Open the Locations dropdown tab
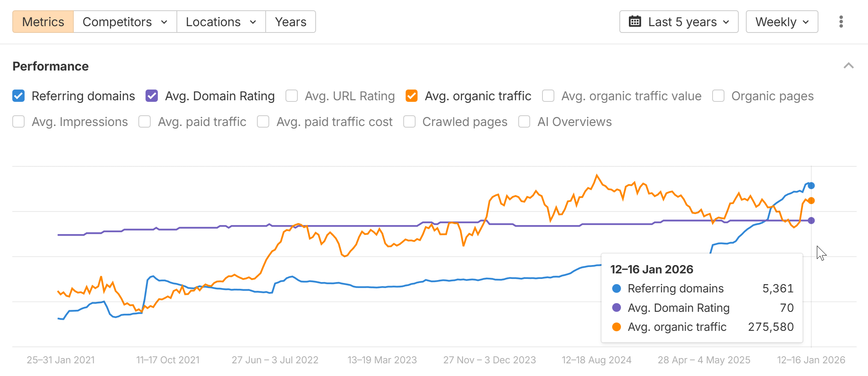Screen dimensions: 868x376 [x=221, y=22]
